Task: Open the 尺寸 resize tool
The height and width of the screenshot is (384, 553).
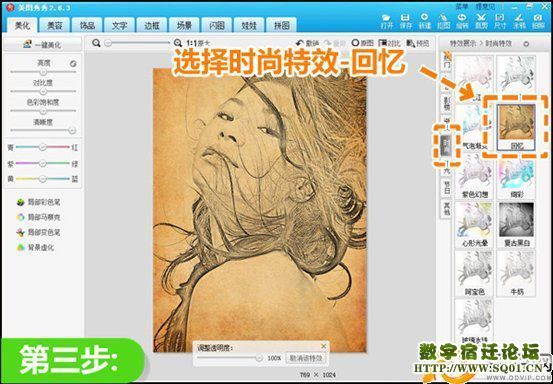Action: pyautogui.click(x=500, y=21)
